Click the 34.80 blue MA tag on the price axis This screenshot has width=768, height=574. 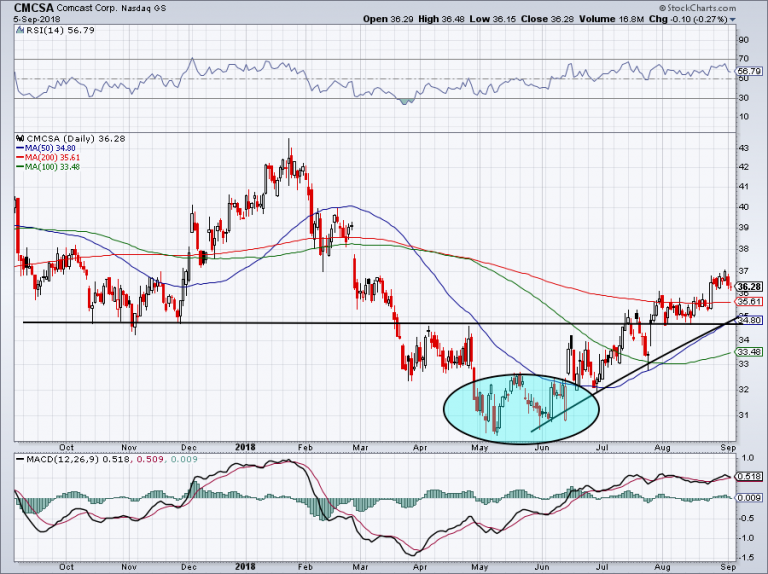(x=749, y=320)
